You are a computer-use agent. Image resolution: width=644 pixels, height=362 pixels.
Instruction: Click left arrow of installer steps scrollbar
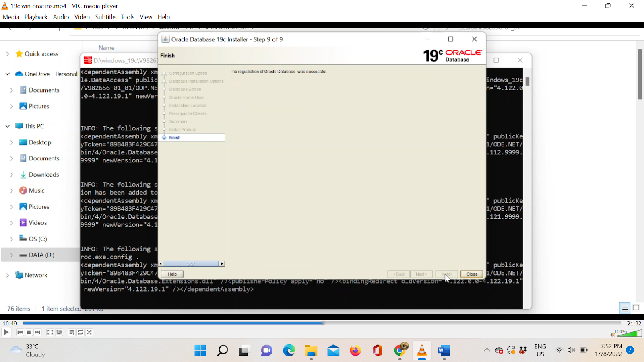pos(161,264)
